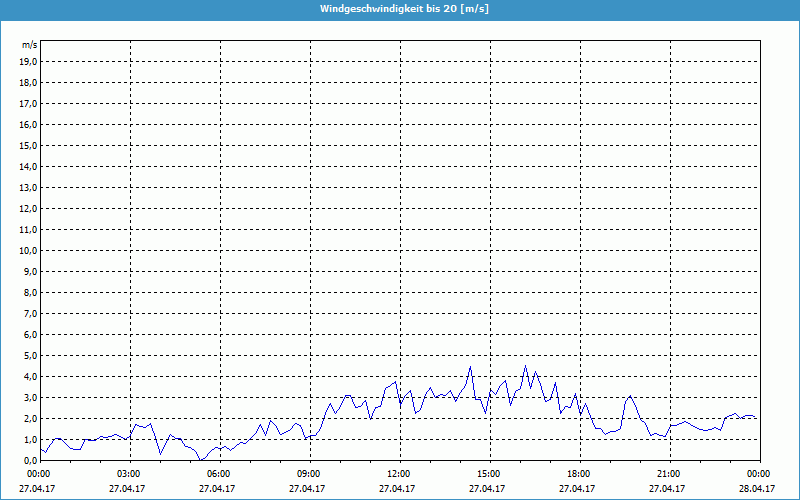
Task: Select the 19,0 y-axis label
Action: pos(29,61)
